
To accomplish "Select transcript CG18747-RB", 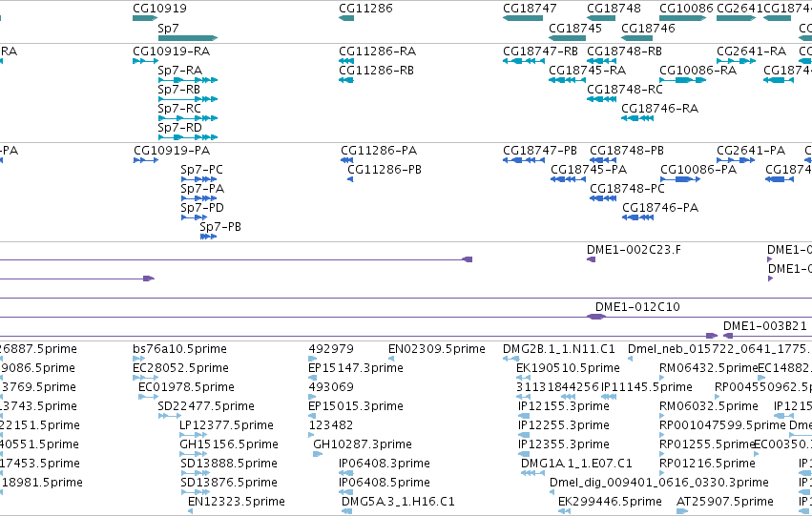I will 540,51.
